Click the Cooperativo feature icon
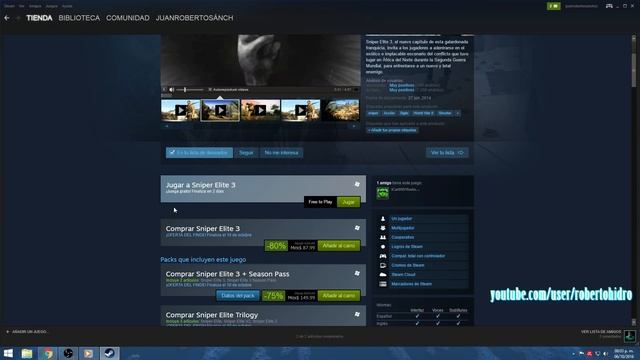Screen dimensions: 640x360 [x=383, y=238]
